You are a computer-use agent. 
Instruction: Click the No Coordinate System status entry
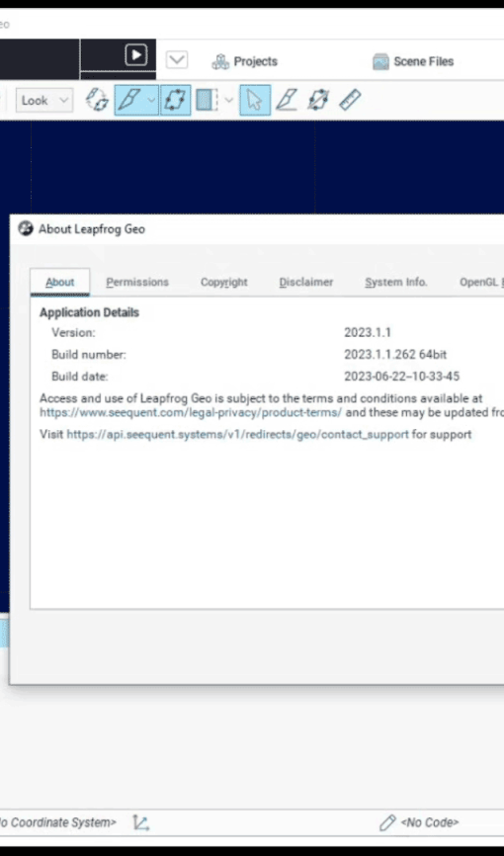pyautogui.click(x=57, y=822)
